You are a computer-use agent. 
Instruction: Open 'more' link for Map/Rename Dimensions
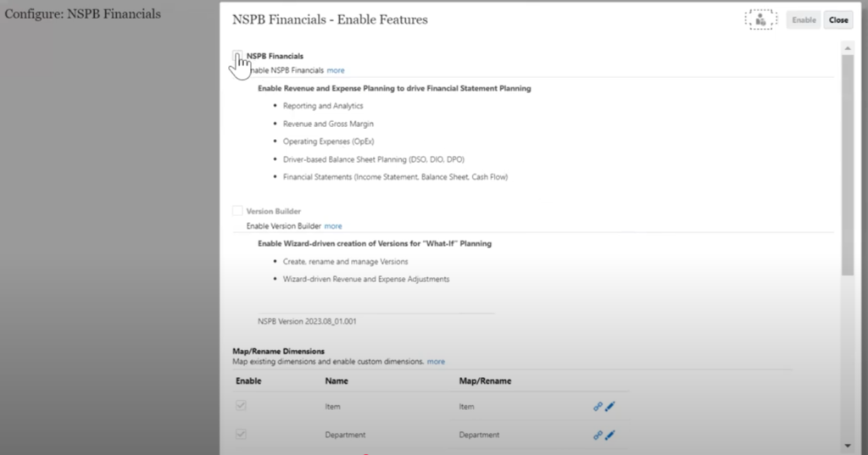[436, 362]
